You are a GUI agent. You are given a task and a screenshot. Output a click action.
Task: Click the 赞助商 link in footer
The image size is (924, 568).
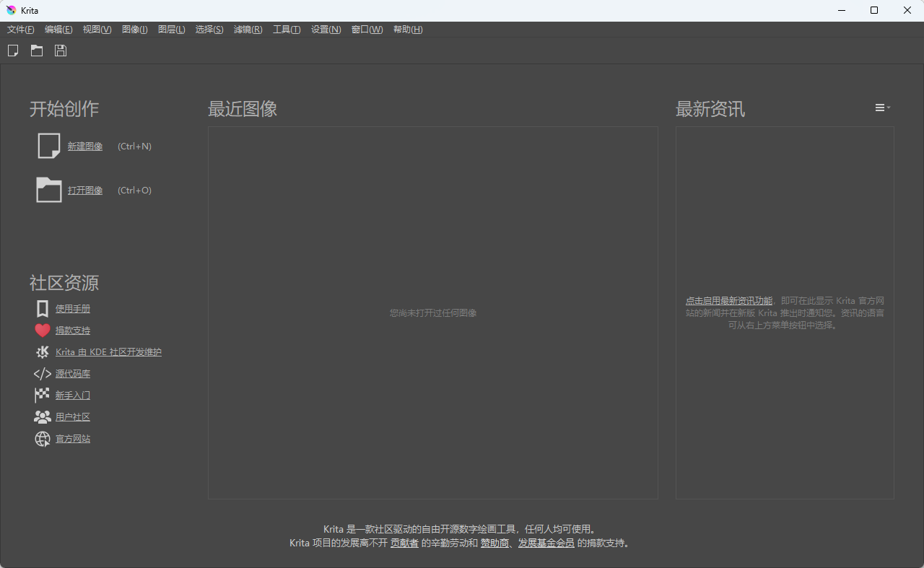click(x=494, y=543)
